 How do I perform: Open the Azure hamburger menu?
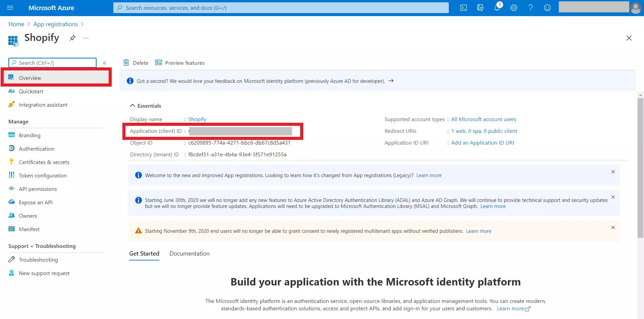point(10,8)
